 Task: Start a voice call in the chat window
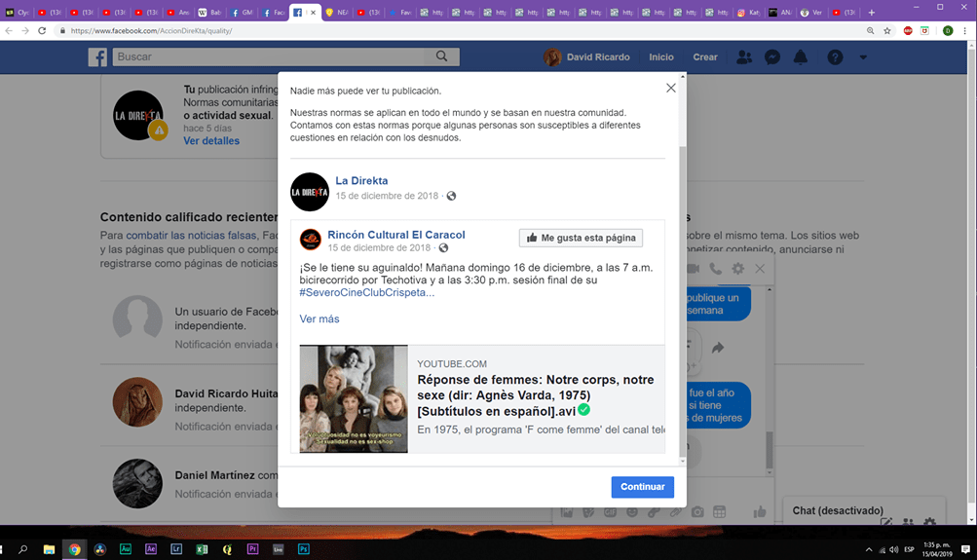715,269
